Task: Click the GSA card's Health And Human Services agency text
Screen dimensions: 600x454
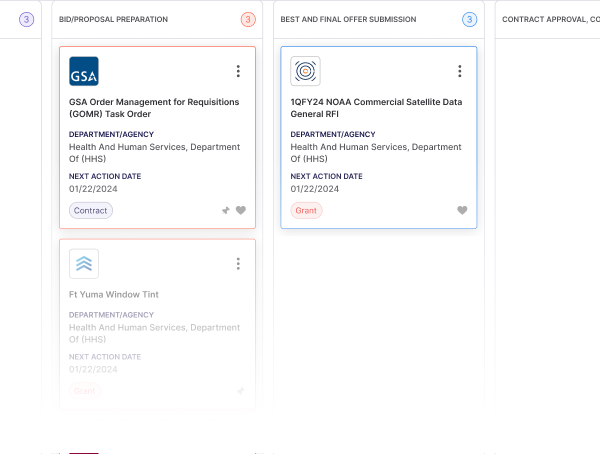Action: pyautogui.click(x=154, y=153)
